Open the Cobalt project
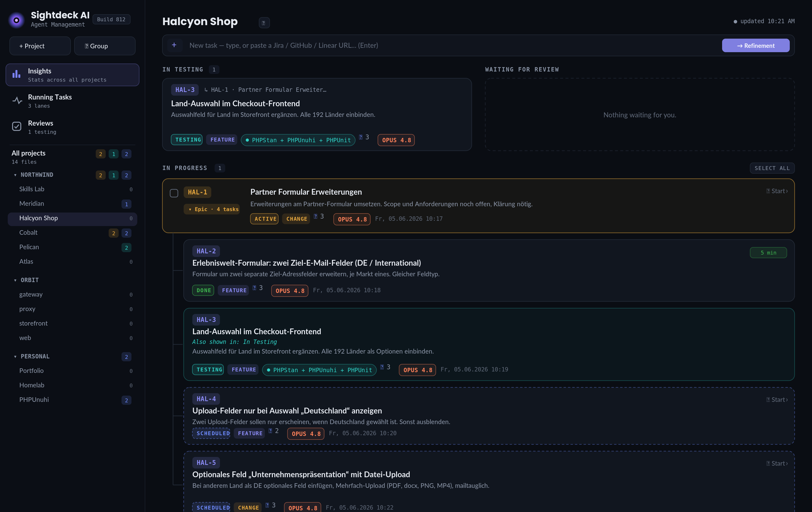Image resolution: width=812 pixels, height=512 pixels. [x=72, y=233]
